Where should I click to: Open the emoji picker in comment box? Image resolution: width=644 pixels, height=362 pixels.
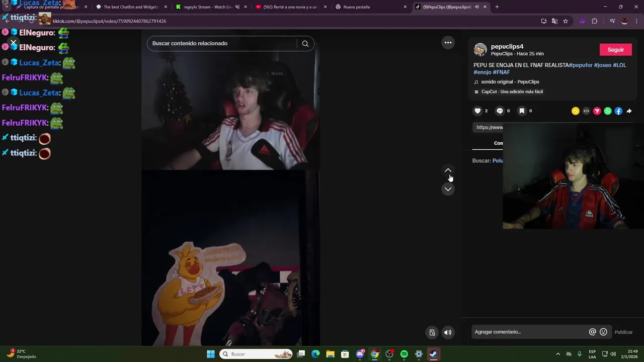point(604,332)
